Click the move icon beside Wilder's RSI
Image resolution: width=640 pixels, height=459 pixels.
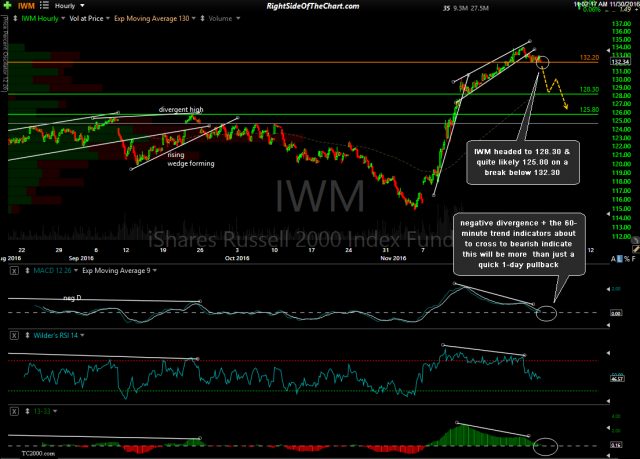click(x=27, y=335)
